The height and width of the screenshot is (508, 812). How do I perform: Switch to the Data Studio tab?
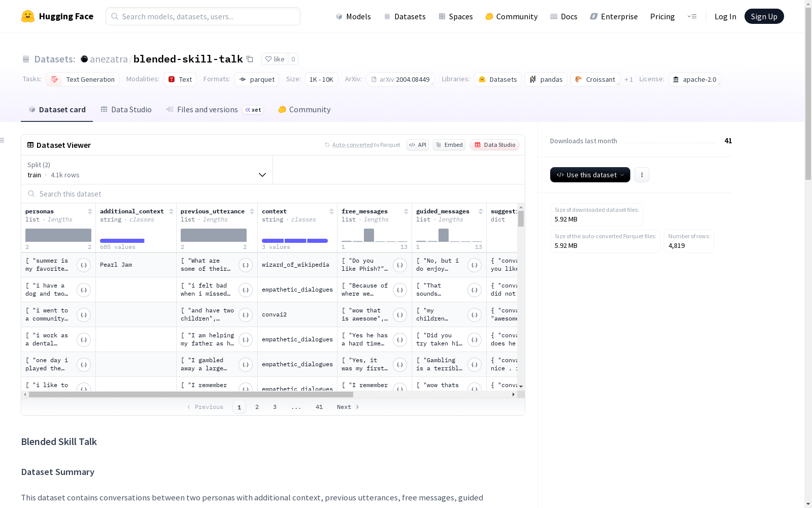[126, 110]
